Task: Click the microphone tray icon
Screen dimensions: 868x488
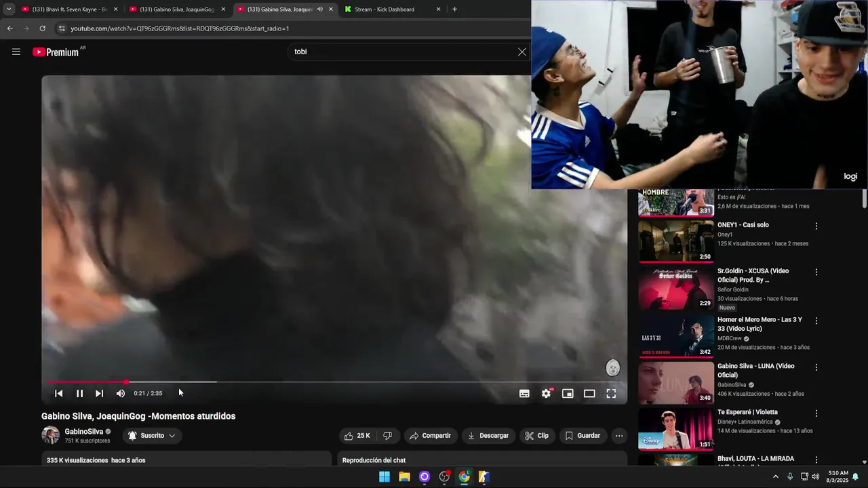Action: (x=790, y=476)
